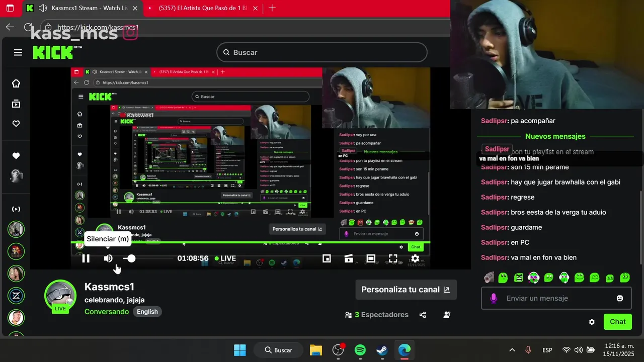
Task: Mute the stream with speaker icon
Action: tap(108, 258)
